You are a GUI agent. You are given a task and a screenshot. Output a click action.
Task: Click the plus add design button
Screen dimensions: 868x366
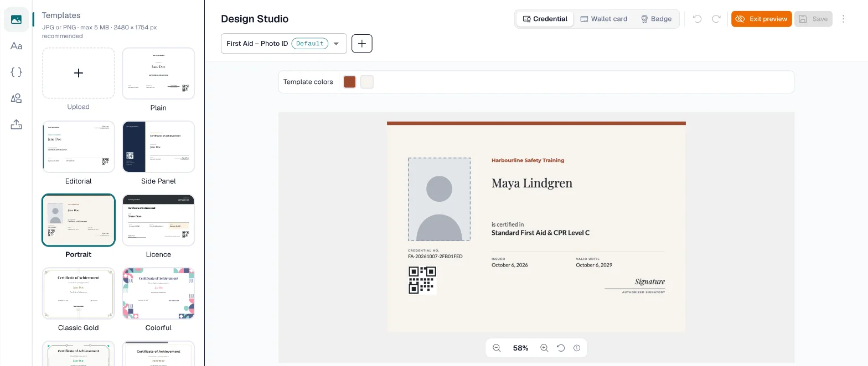(362, 43)
